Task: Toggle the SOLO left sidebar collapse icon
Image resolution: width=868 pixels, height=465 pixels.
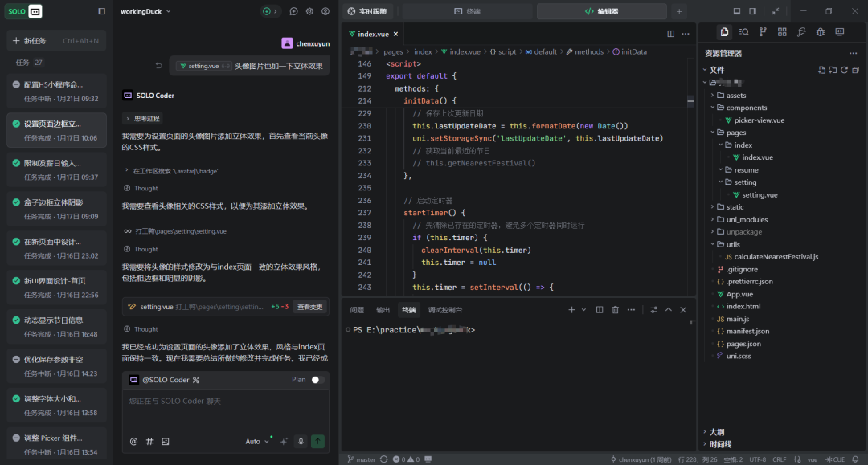Action: pos(101,11)
